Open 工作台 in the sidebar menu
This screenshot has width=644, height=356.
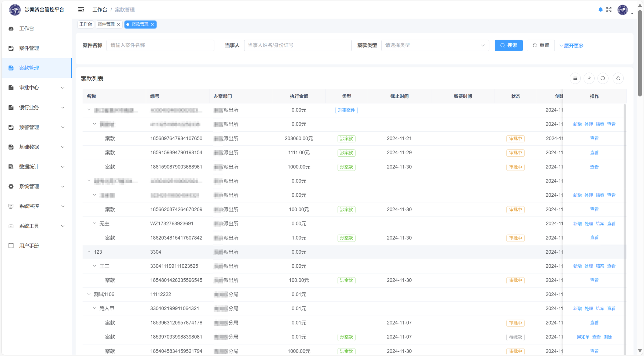(37, 28)
